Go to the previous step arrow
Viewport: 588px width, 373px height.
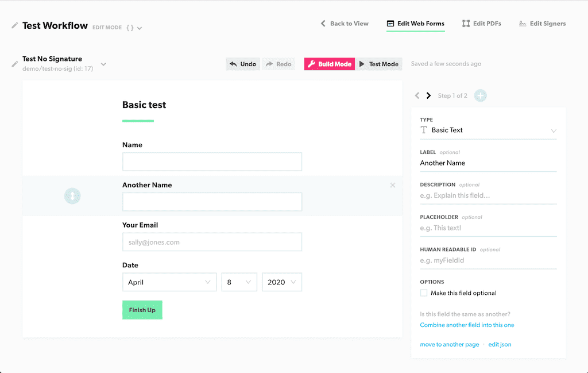417,95
